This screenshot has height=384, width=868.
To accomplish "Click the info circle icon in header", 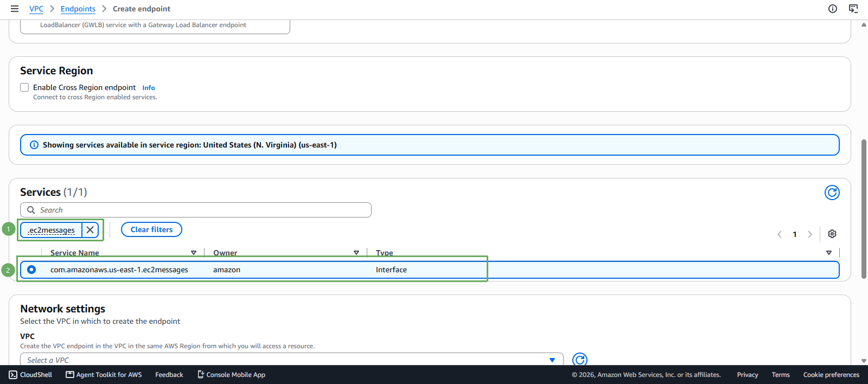I will [833, 9].
